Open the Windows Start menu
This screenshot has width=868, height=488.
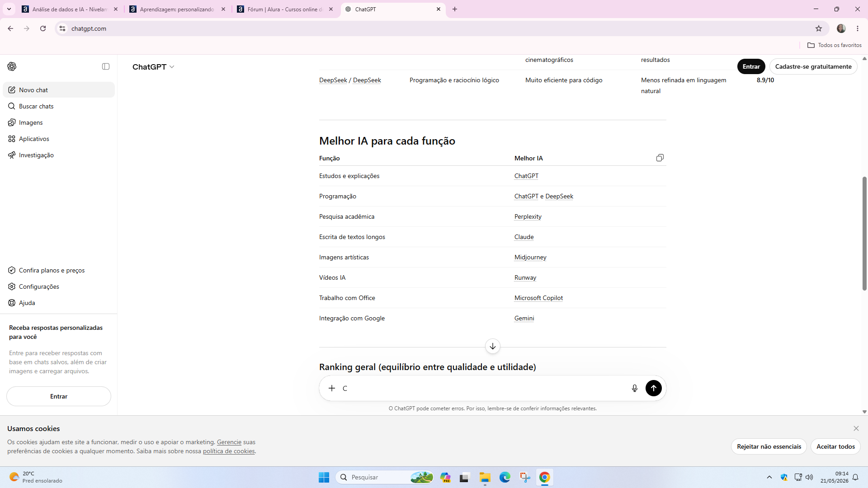(x=324, y=477)
